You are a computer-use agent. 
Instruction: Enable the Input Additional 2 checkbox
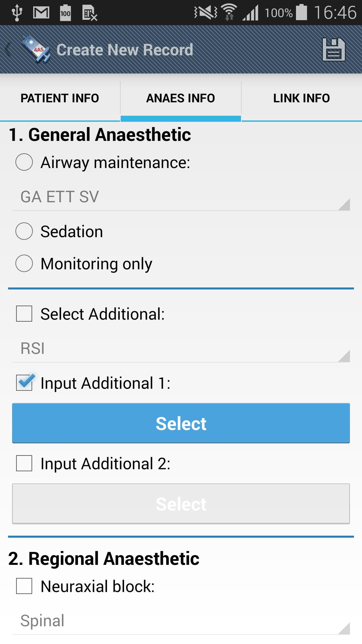(24, 463)
